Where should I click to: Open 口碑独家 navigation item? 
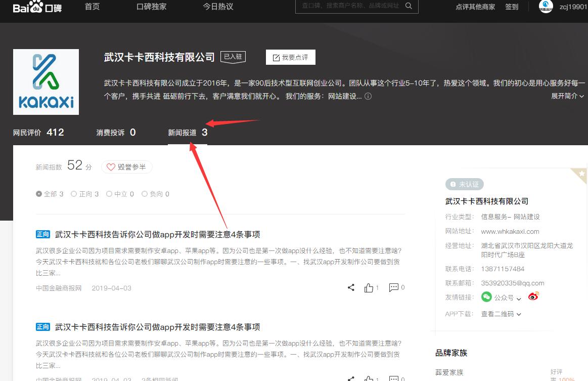coord(152,7)
